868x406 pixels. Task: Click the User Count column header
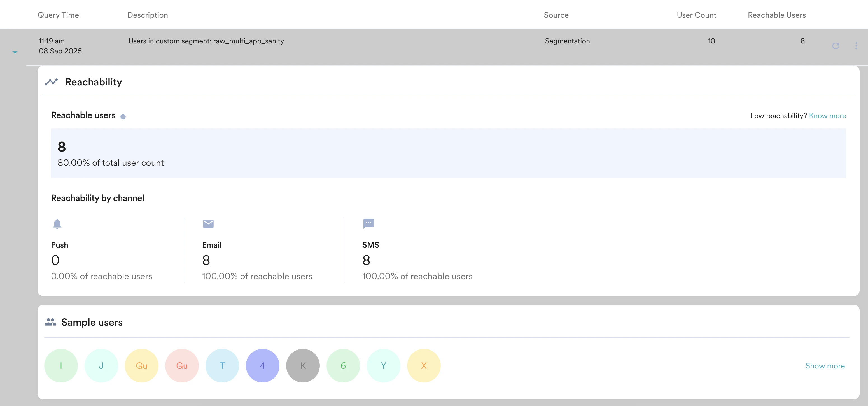click(x=696, y=15)
